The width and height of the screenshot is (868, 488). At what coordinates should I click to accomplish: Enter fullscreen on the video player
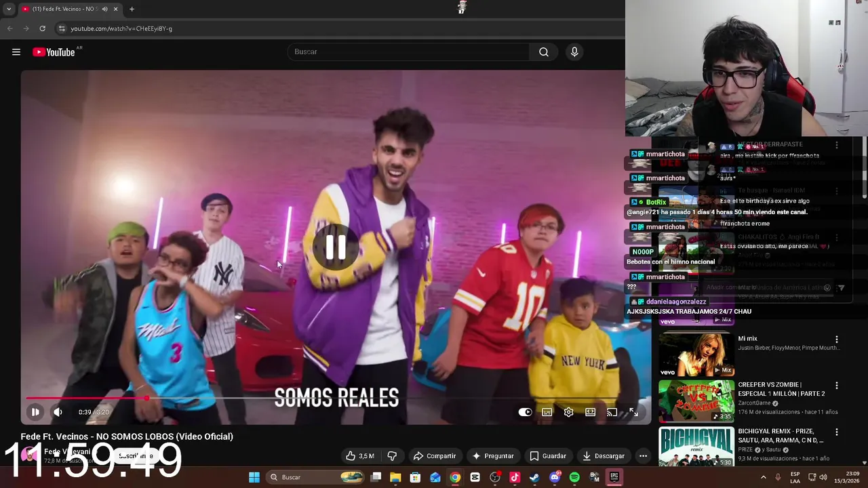pos(633,412)
